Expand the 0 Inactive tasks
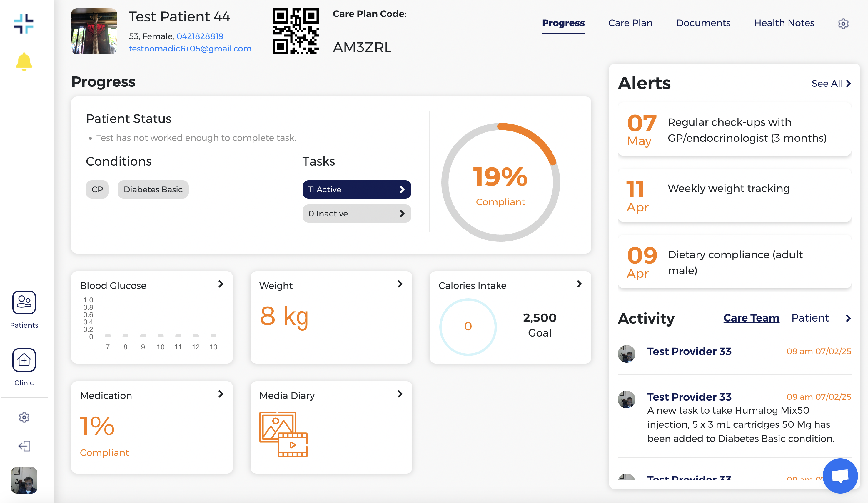Image resolution: width=868 pixels, height=503 pixels. [x=356, y=213]
